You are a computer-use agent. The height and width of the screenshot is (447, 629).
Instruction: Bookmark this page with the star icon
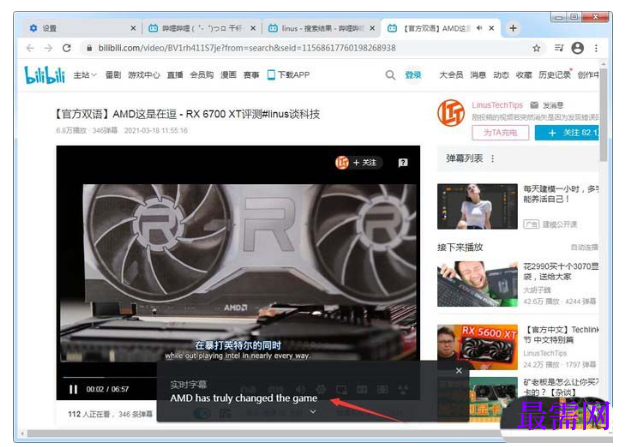536,48
